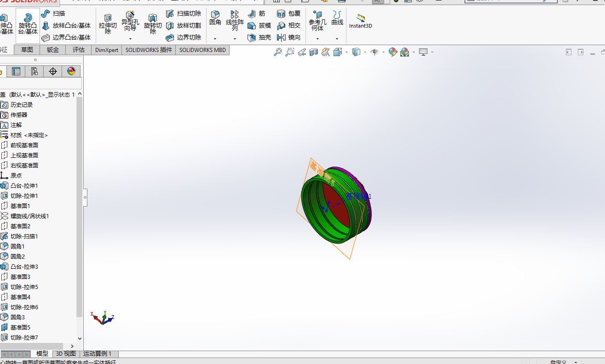Viewport: 605px width, 364px height.
Task: Open the DisplayManager panel tab
Action: pos(71,71)
